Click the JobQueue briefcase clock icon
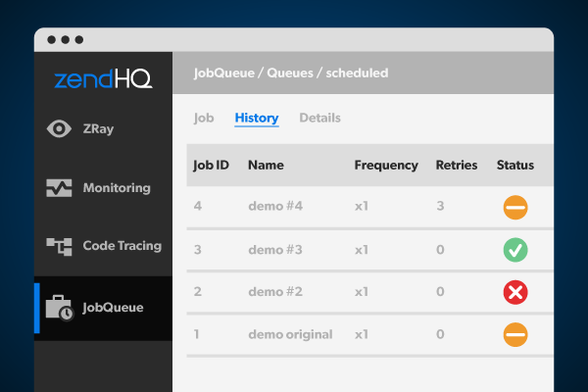Viewport: 588px width, 392px height. 59,307
